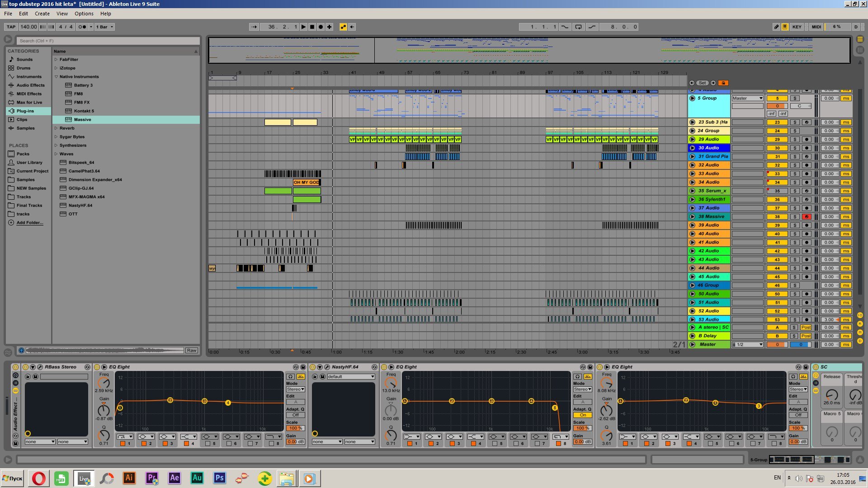Open Adobe Audition from taskbar
This screenshot has height=488, width=868.
(197, 478)
